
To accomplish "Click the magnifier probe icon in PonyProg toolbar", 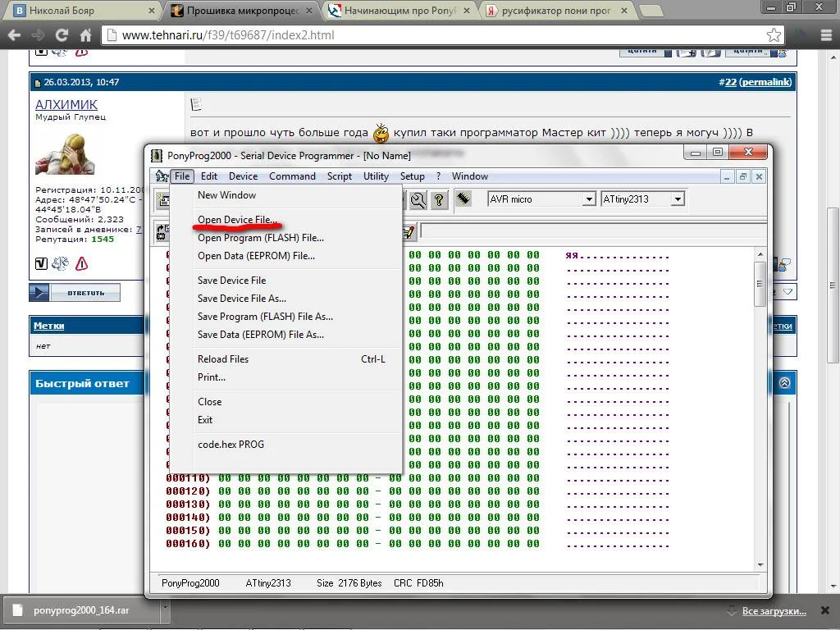I will click(x=418, y=200).
